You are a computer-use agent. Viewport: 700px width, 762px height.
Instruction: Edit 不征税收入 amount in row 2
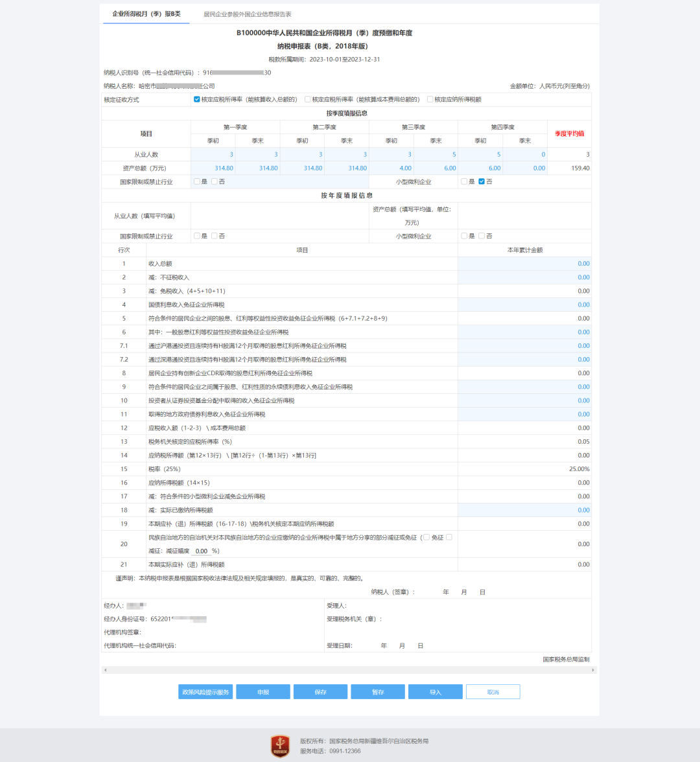(x=524, y=277)
